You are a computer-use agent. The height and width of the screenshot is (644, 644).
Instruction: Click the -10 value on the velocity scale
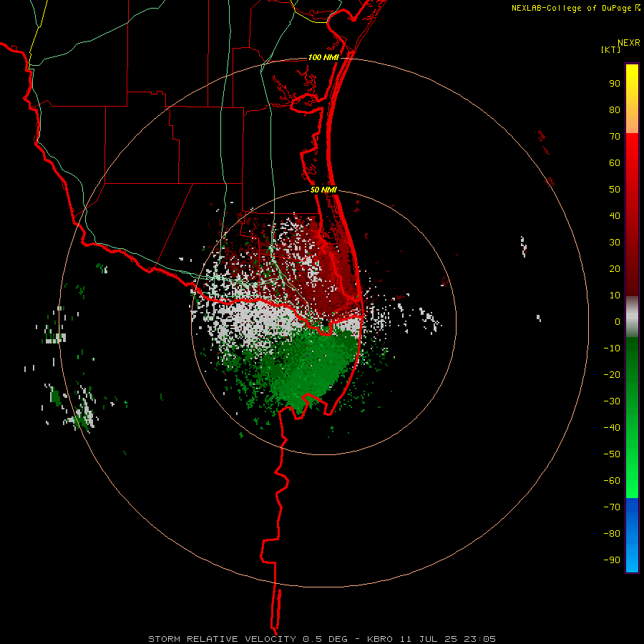click(x=612, y=348)
